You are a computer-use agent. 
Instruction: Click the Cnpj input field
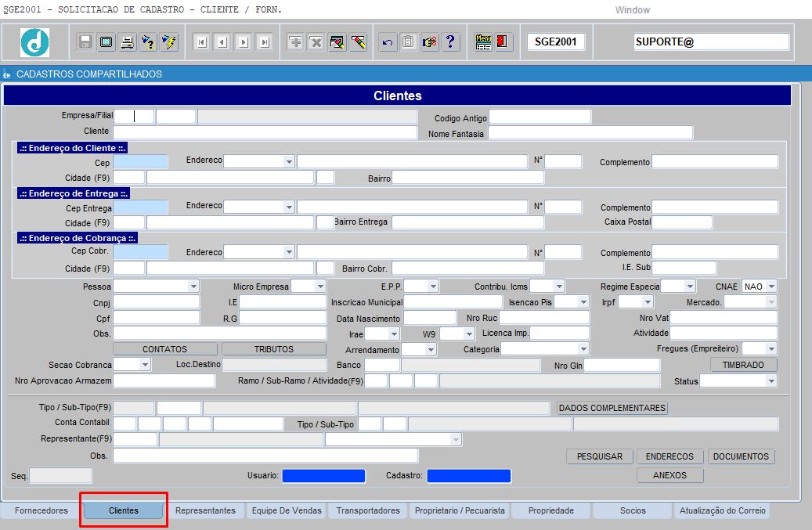coord(157,301)
